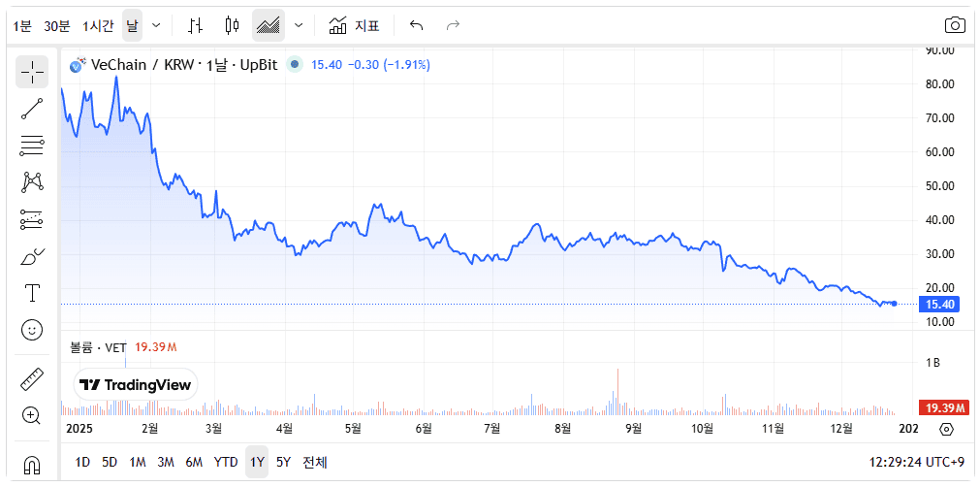Select the XABCD pattern tool
The image size is (980, 487).
click(x=32, y=182)
